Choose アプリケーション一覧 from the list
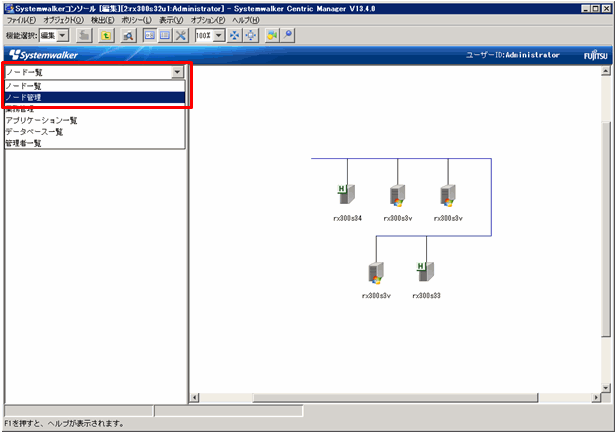The width and height of the screenshot is (616, 433). click(95, 121)
